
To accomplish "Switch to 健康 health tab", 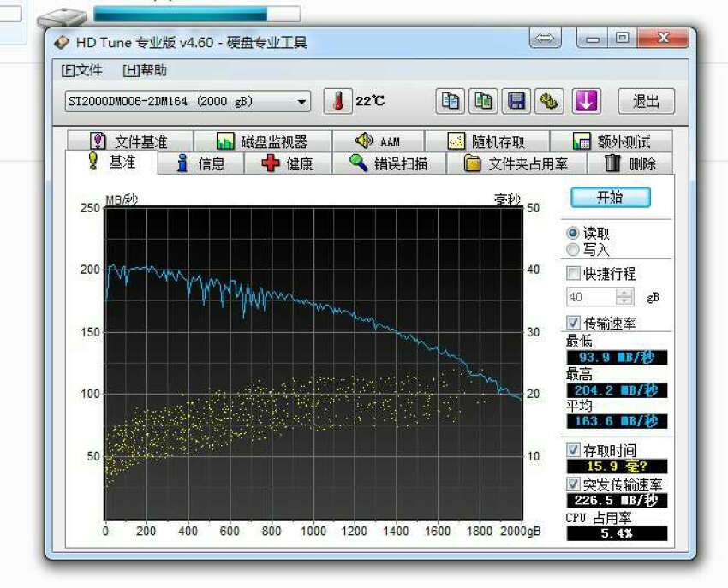I will point(288,163).
